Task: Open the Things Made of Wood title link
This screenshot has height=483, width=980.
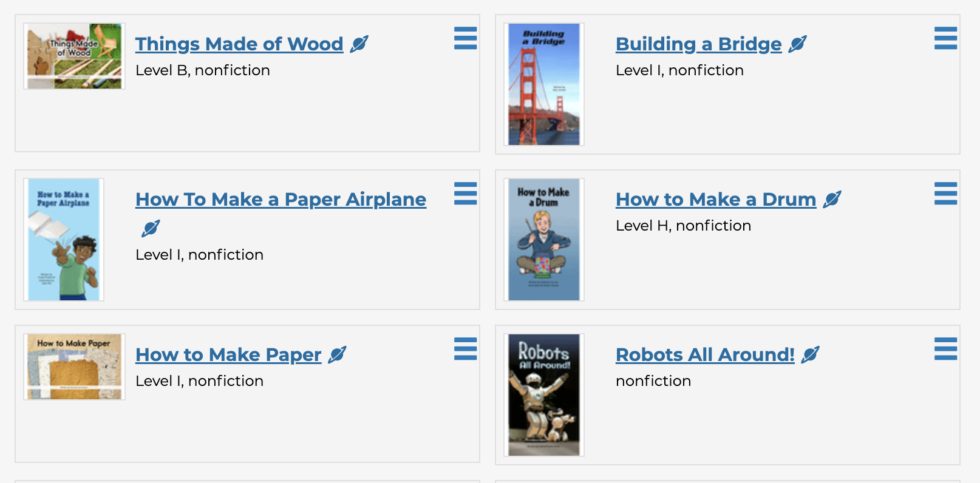Action: tap(239, 44)
